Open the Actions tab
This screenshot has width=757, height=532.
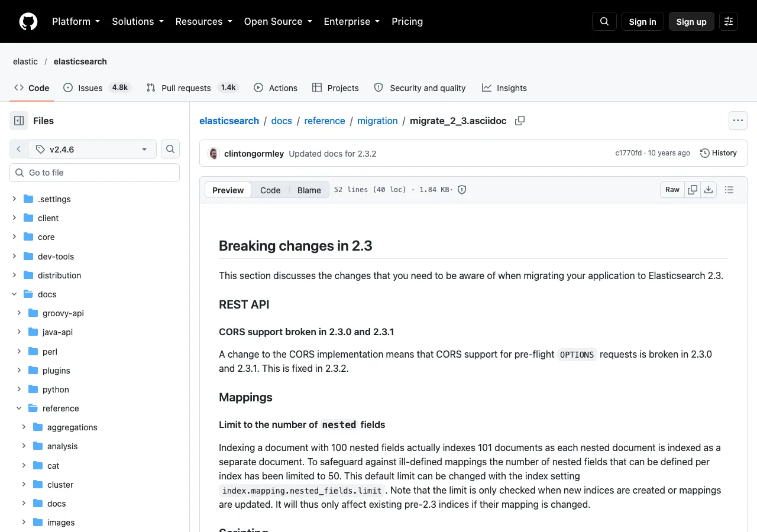[x=276, y=87]
